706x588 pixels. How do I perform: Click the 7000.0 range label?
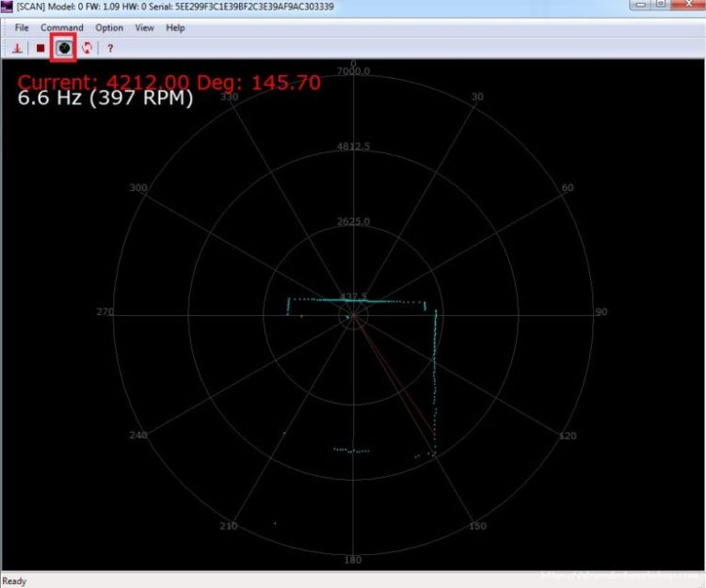(353, 72)
